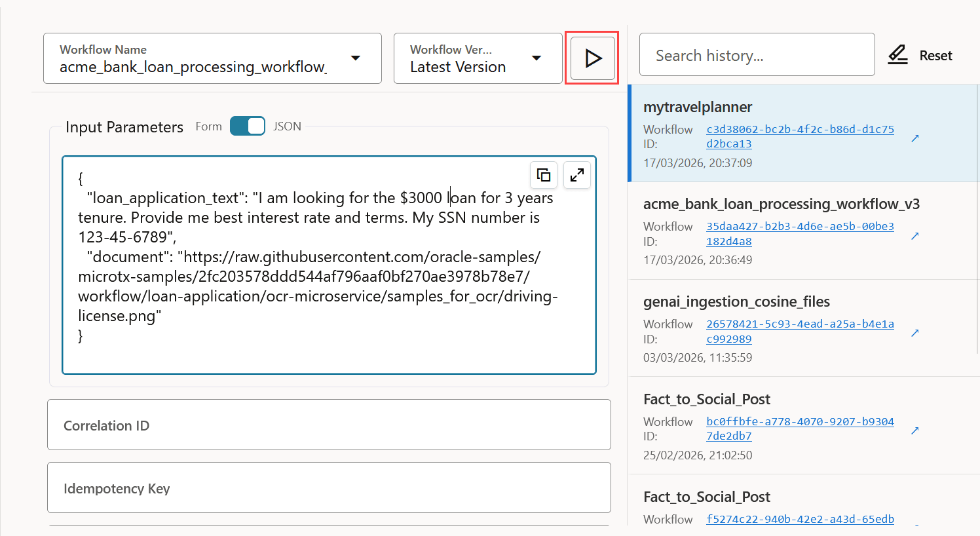Viewport: 980px width, 536px height.
Task: Click the JSON label
Action: [287, 126]
